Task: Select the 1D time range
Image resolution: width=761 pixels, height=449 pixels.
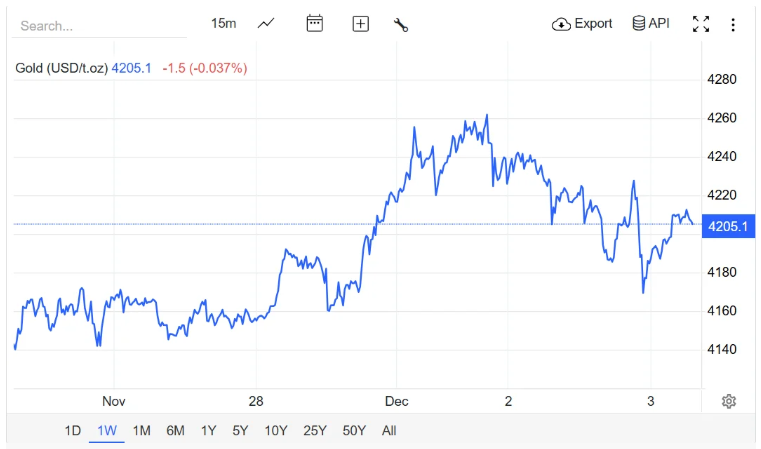Action: point(73,431)
